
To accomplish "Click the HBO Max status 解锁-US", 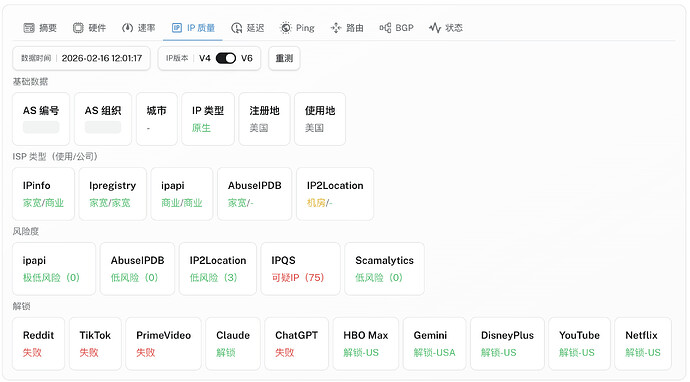I will coord(361,353).
